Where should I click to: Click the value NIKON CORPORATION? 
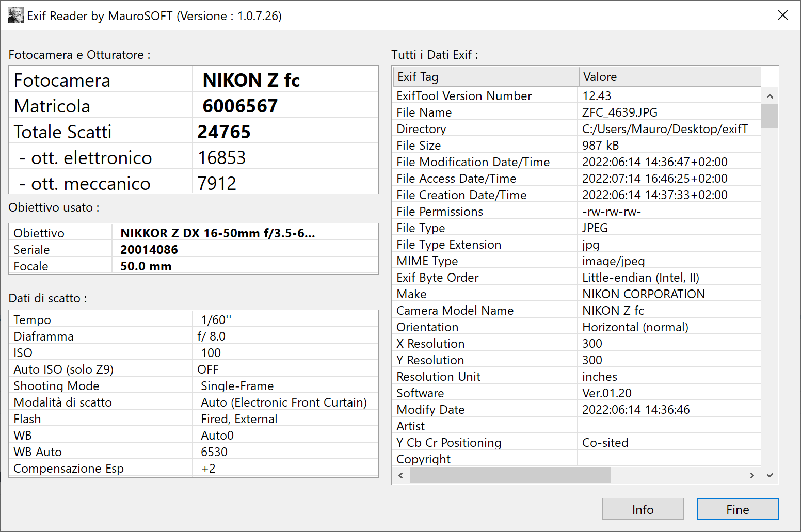tap(644, 294)
